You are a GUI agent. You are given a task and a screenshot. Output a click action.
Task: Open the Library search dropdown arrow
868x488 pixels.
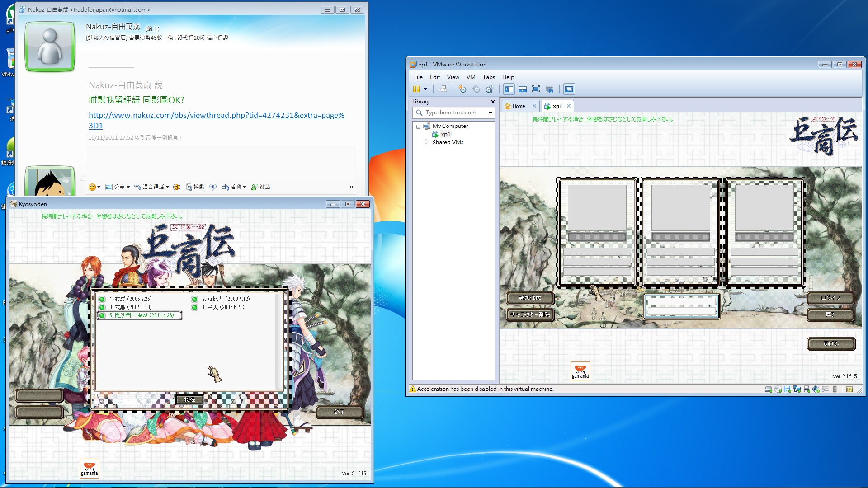tap(491, 113)
